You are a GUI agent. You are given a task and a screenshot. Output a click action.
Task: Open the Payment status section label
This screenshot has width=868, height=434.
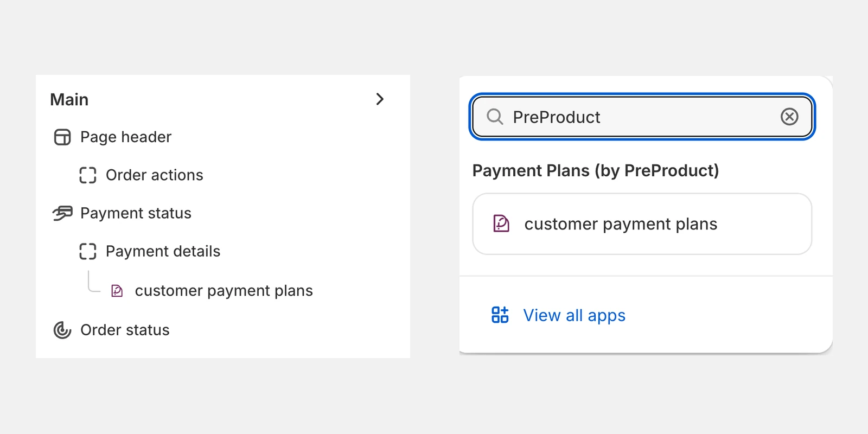tap(136, 213)
